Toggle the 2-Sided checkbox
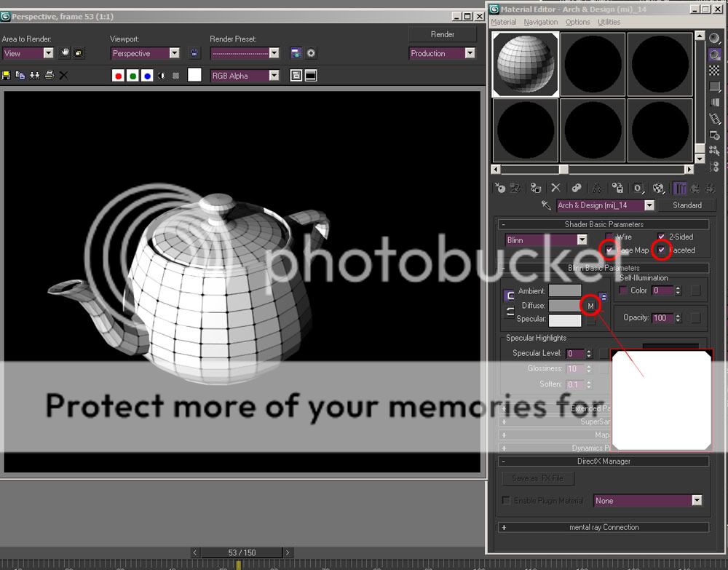 tap(662, 237)
